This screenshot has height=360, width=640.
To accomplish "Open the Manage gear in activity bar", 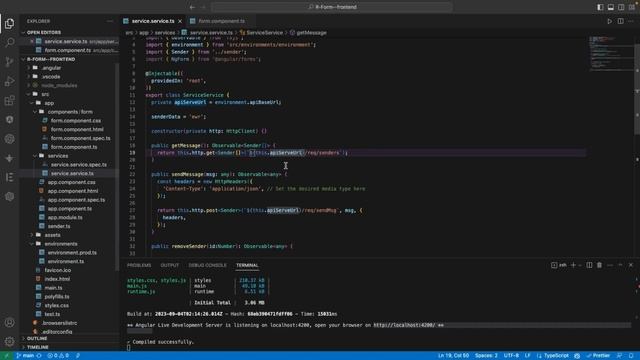I will click(9, 341).
